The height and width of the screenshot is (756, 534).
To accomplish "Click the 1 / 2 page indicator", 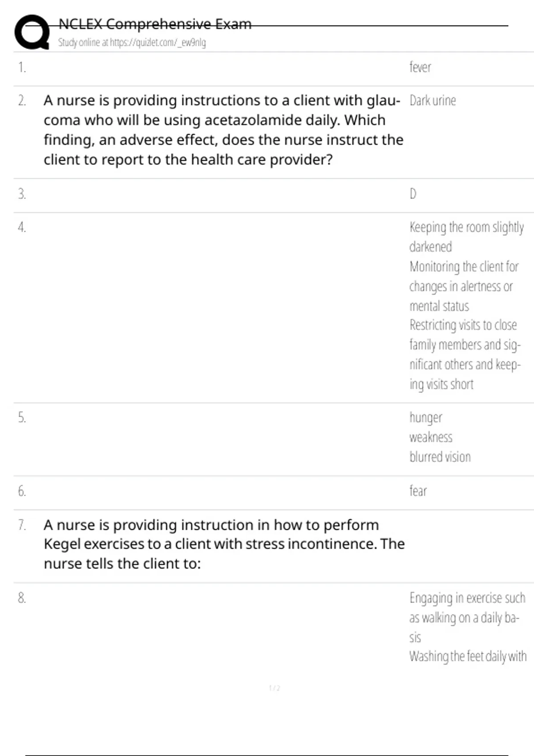I will click(275, 688).
